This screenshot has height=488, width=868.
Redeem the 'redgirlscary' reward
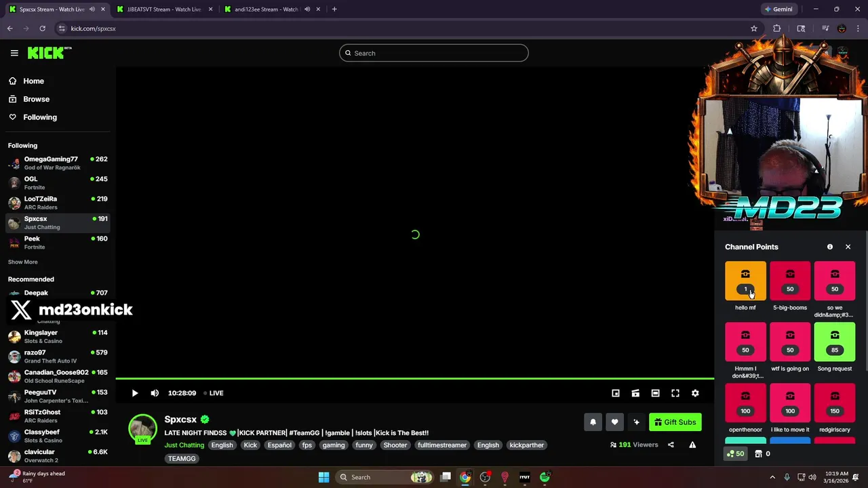[x=835, y=403]
